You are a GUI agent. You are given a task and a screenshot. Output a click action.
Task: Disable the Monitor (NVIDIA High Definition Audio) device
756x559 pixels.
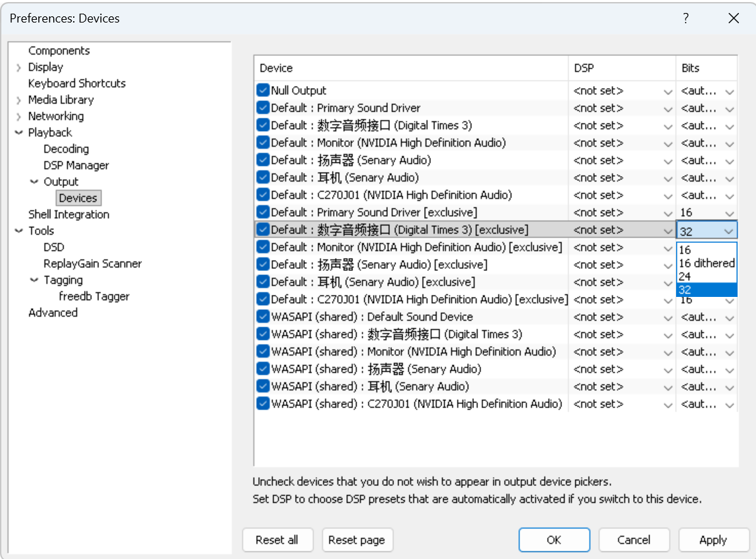coord(262,143)
